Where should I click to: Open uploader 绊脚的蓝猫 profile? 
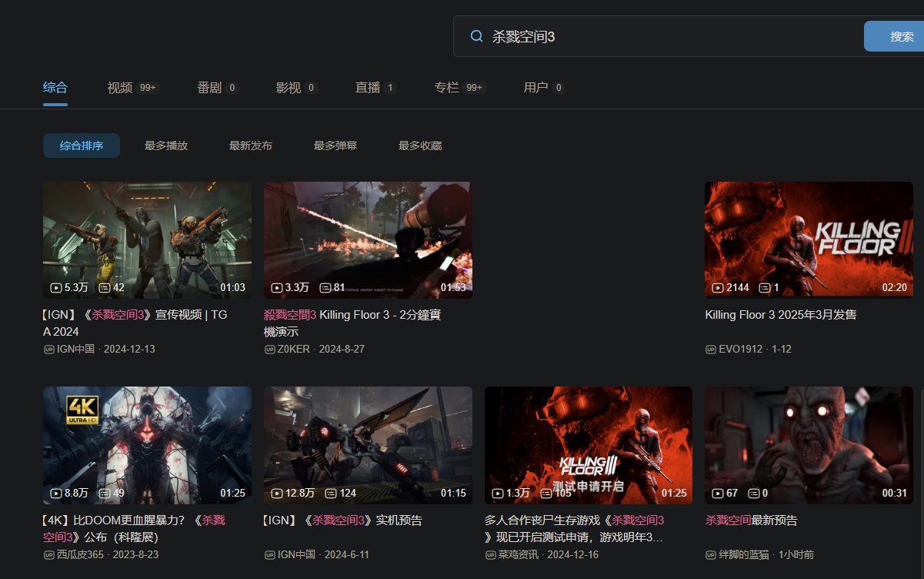pos(745,554)
